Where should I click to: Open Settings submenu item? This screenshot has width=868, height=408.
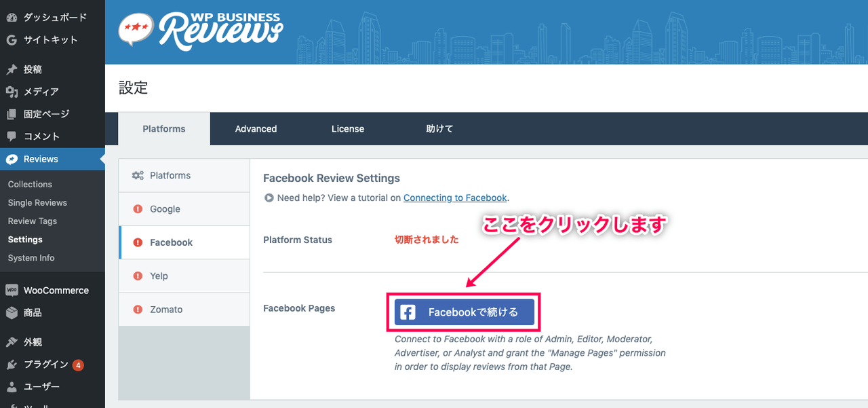25,239
